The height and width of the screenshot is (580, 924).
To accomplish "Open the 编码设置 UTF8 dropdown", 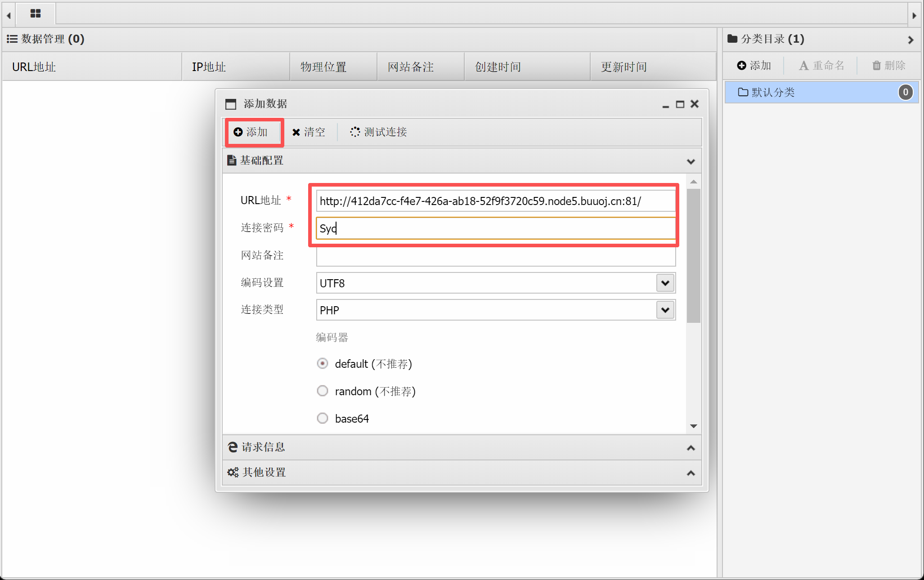I will click(x=665, y=283).
